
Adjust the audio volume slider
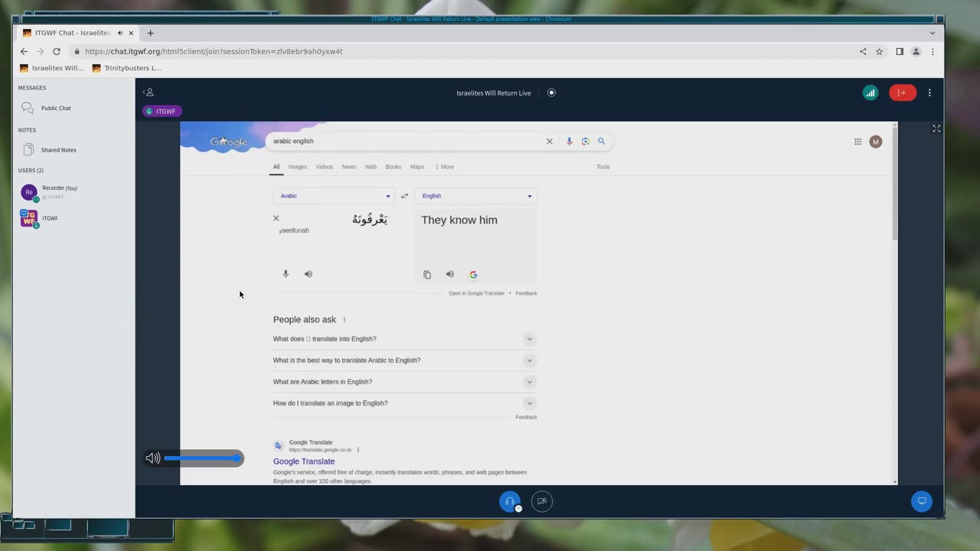point(204,458)
